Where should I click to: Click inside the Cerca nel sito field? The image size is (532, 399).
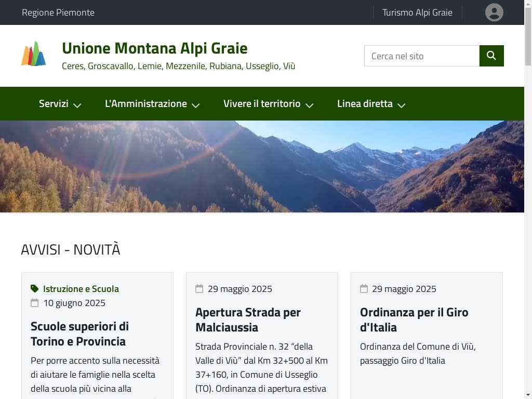click(x=422, y=56)
